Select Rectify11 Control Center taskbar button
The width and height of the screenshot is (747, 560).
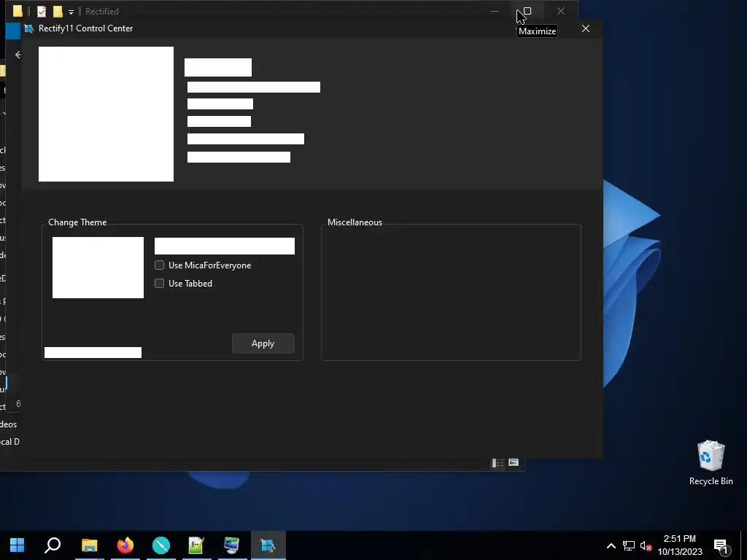[x=268, y=545]
